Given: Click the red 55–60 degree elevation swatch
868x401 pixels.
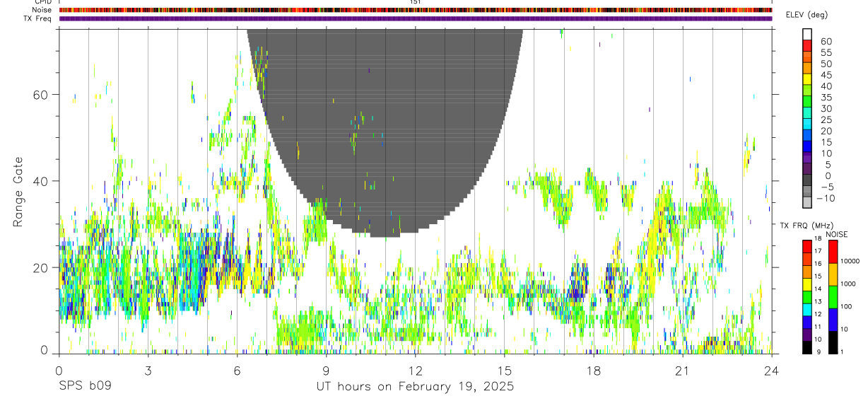Looking at the screenshot, I should (x=807, y=45).
